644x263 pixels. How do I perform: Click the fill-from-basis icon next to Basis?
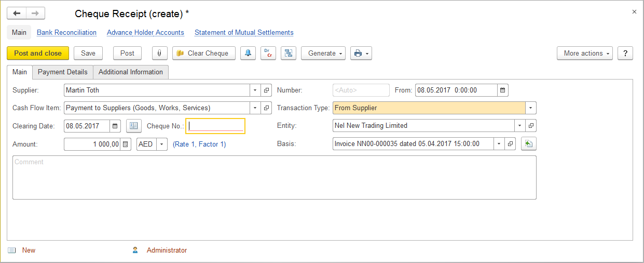[x=528, y=144]
